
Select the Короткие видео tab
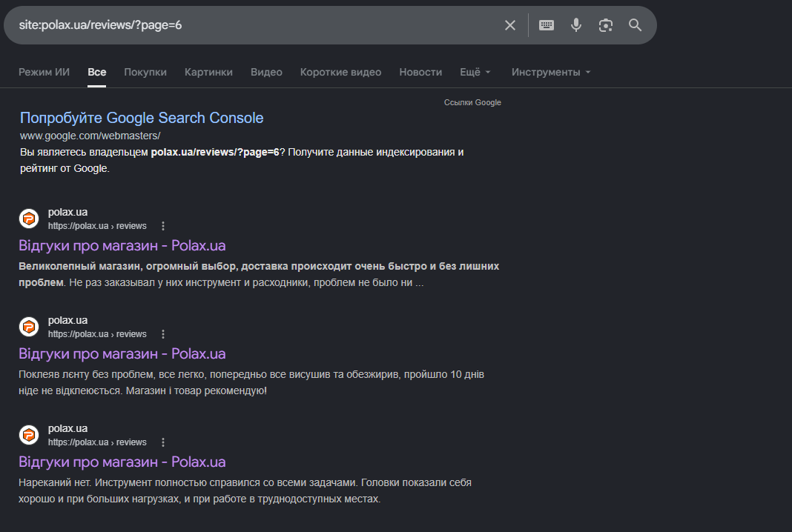340,72
